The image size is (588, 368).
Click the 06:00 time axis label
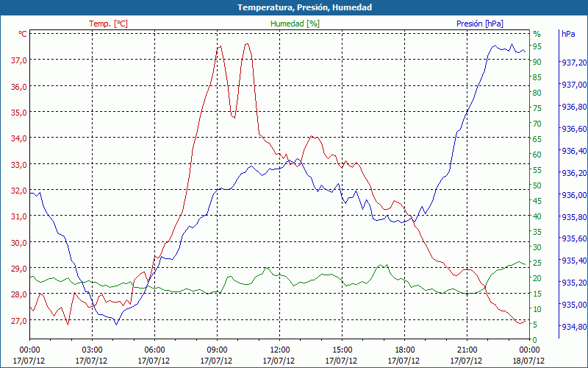click(x=154, y=350)
